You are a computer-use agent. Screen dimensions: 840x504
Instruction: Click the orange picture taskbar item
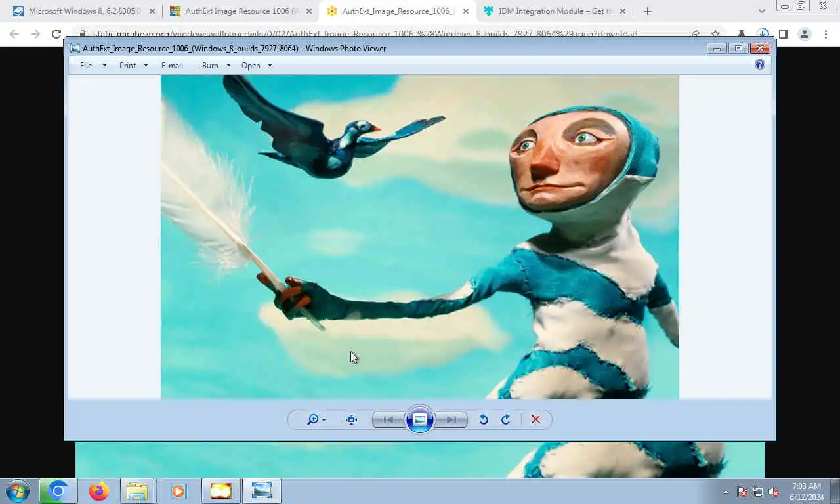point(220,491)
